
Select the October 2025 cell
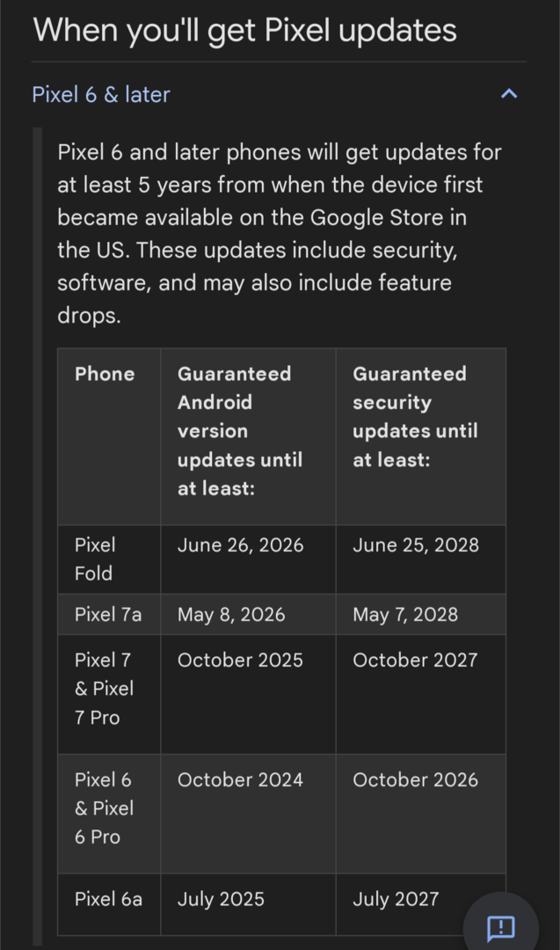coord(240,660)
